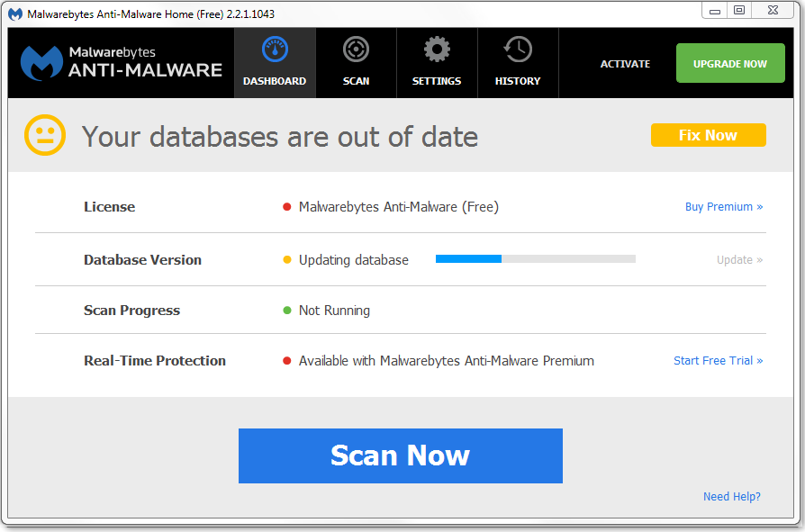Click the database update progress bar
The image size is (805, 532).
536,259
